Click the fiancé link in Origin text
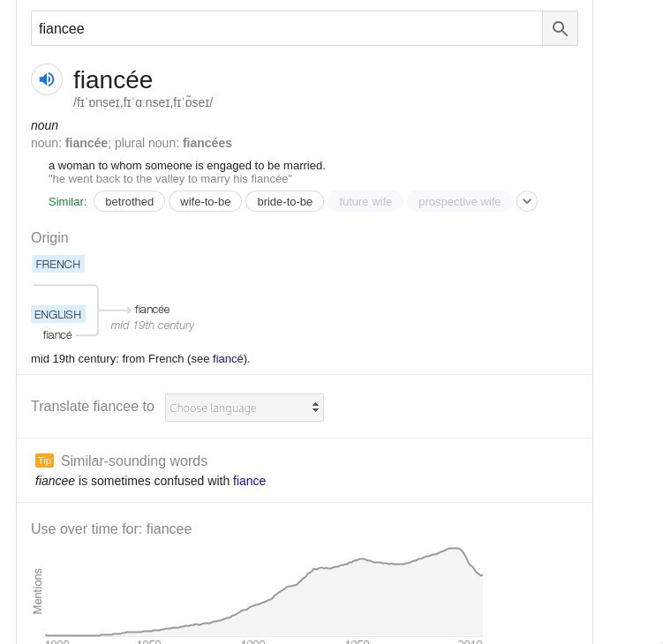This screenshot has width=663, height=644. pos(228,359)
